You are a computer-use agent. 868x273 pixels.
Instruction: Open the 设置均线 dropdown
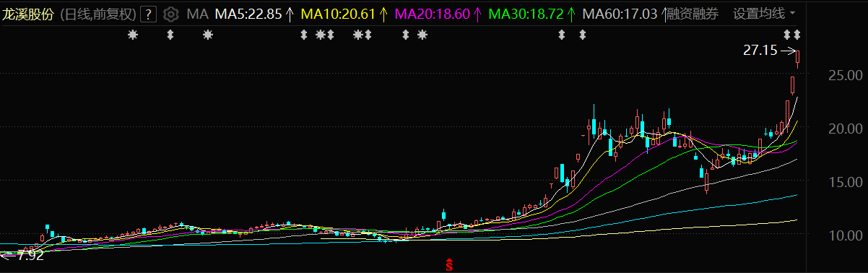(764, 14)
